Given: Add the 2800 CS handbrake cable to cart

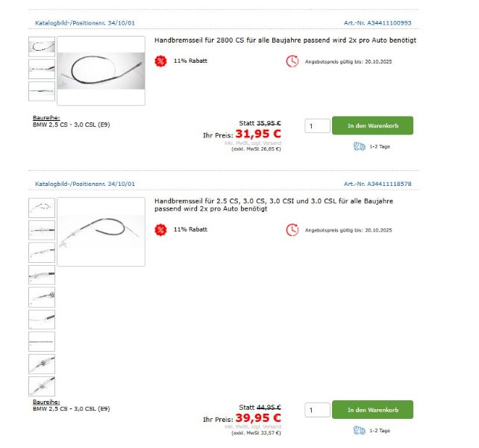Looking at the screenshot, I should point(372,125).
